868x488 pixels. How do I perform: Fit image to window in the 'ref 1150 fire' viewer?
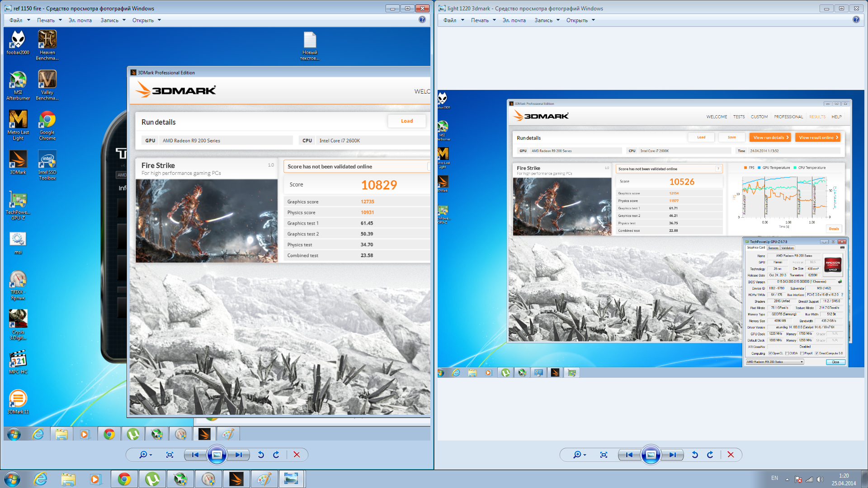coord(170,455)
